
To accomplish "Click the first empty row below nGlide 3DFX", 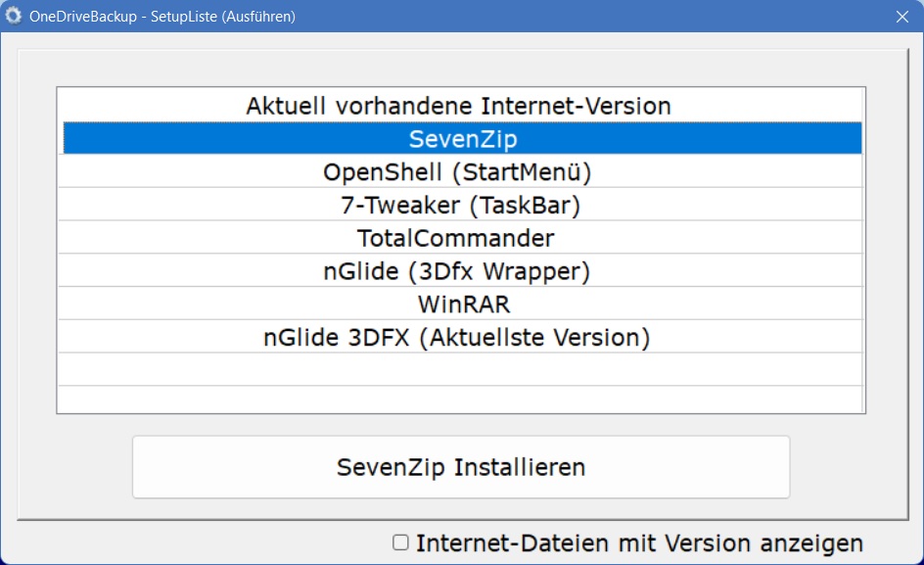I will click(462, 370).
